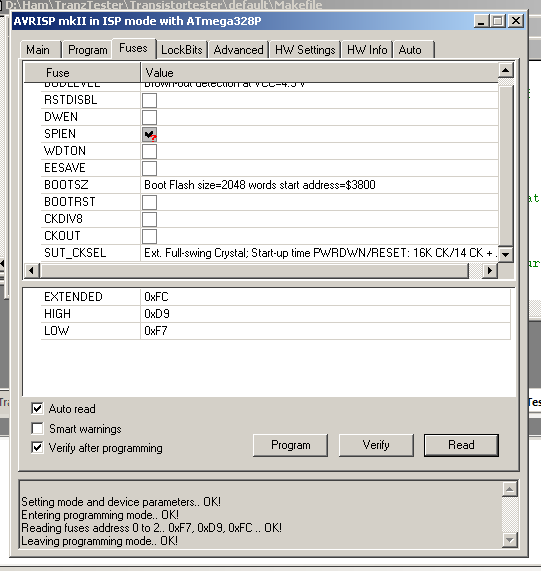Go to the HW Info tab
541x571 pixels.
click(x=367, y=50)
